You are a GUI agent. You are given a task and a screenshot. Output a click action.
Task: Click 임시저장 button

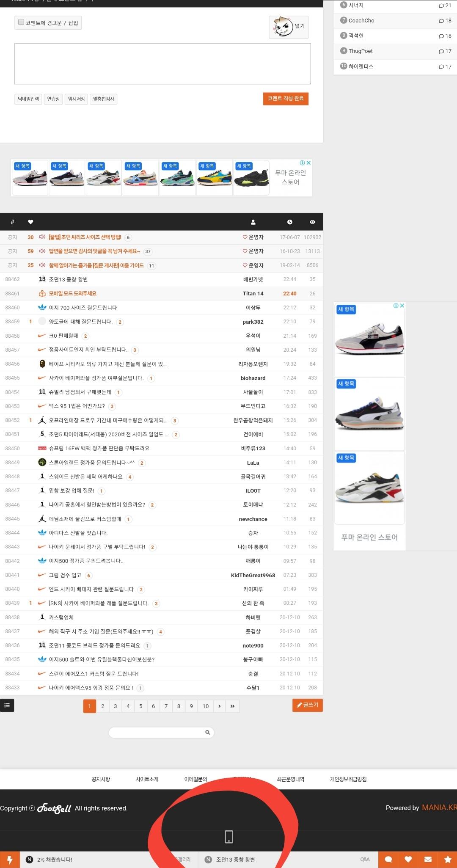(77, 99)
